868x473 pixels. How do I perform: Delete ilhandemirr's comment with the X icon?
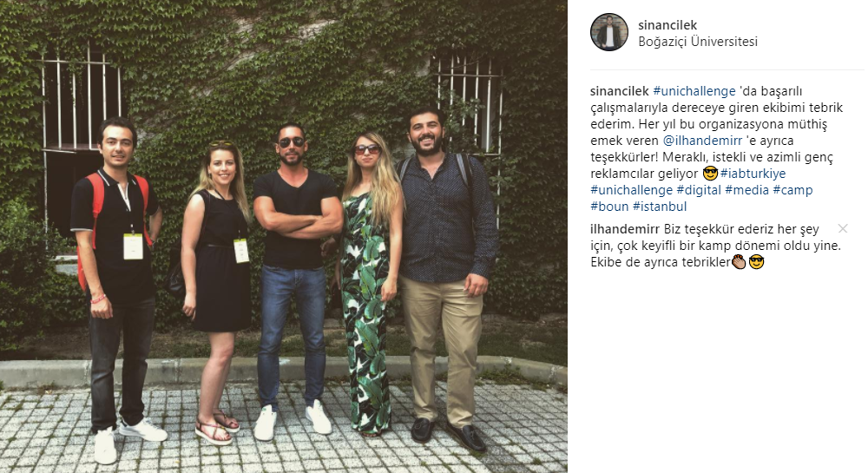coord(843,228)
